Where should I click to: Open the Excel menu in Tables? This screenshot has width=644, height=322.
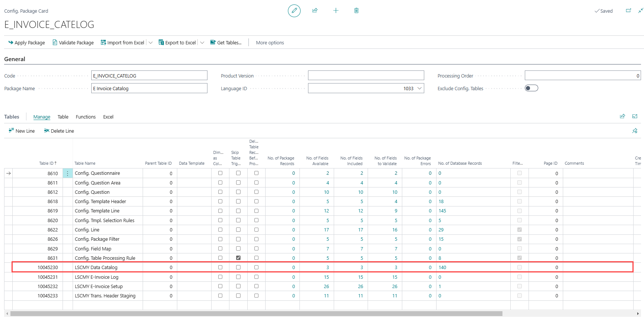(x=108, y=117)
